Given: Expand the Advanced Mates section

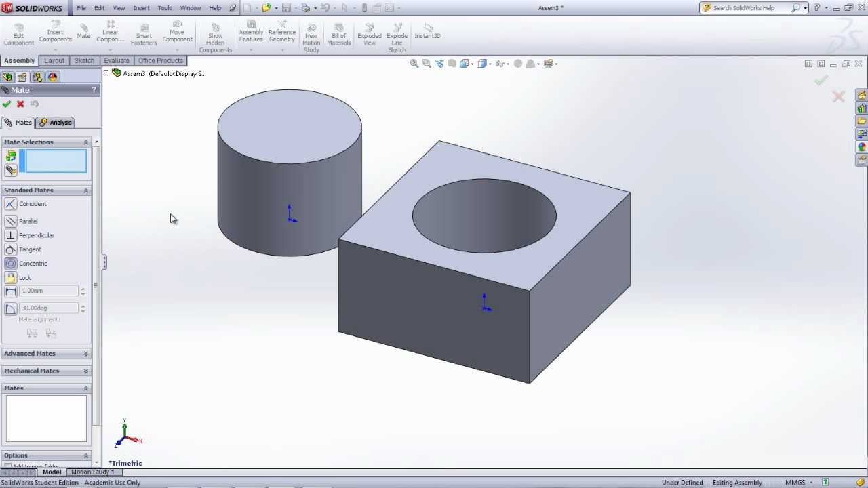Looking at the screenshot, I should point(86,354).
